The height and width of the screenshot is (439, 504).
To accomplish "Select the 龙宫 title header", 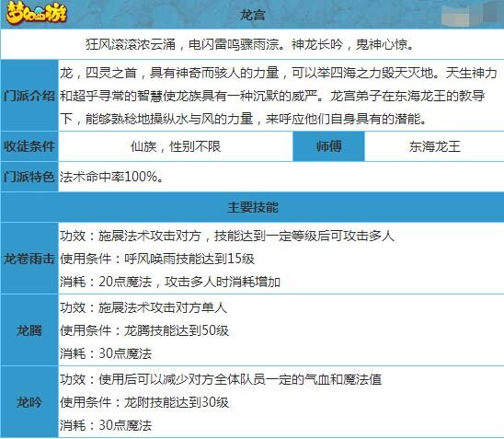I will coord(252,15).
